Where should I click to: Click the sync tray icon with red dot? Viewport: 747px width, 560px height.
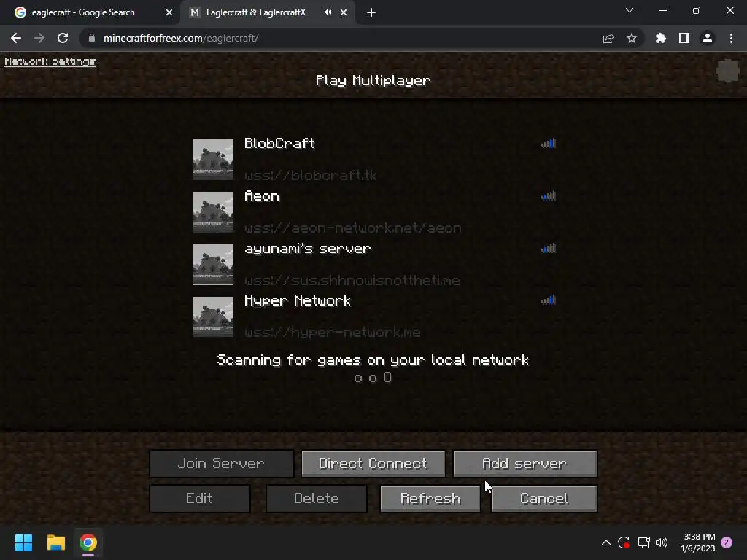tap(624, 542)
